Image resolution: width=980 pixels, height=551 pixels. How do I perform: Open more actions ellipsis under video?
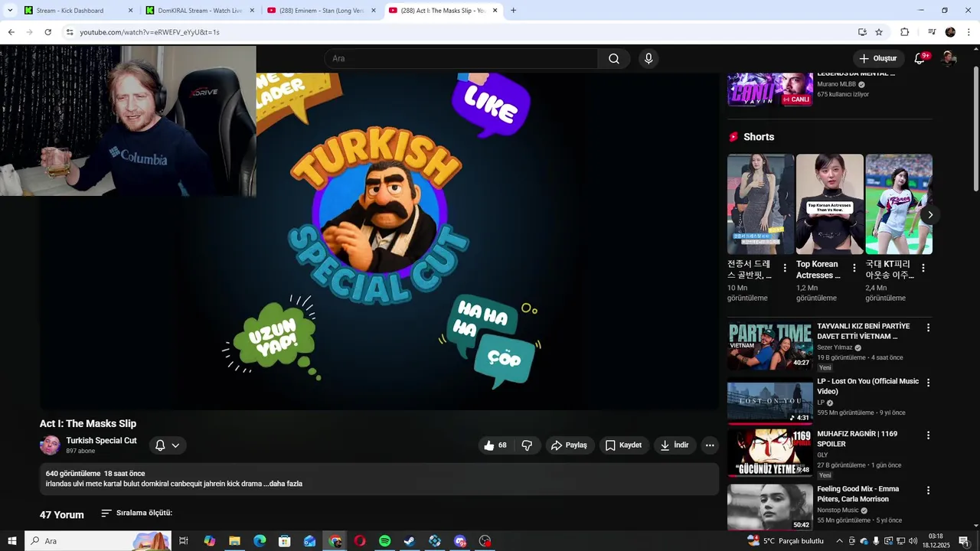click(710, 445)
